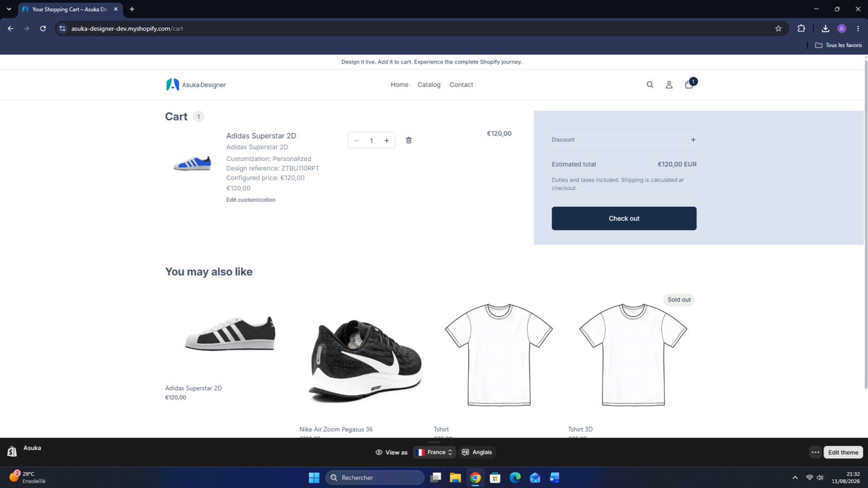Expand the Discount section
This screenshot has width=868, height=488.
click(x=624, y=140)
